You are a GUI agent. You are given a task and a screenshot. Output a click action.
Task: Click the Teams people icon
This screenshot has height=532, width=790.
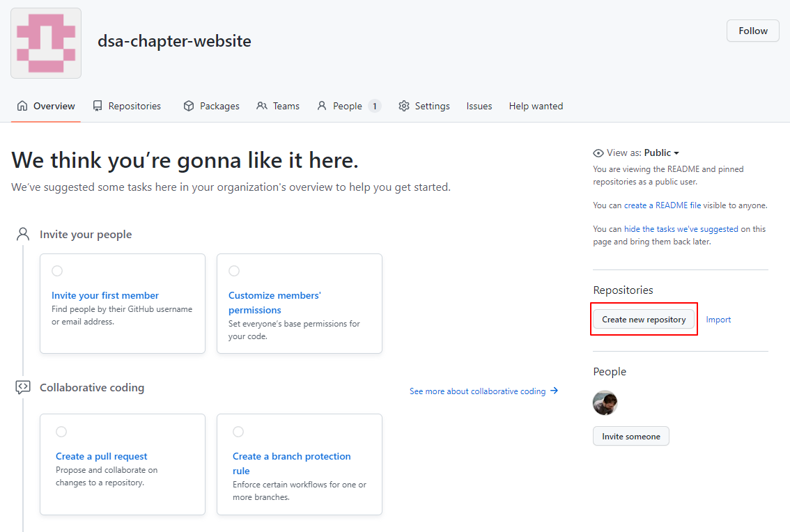[262, 106]
